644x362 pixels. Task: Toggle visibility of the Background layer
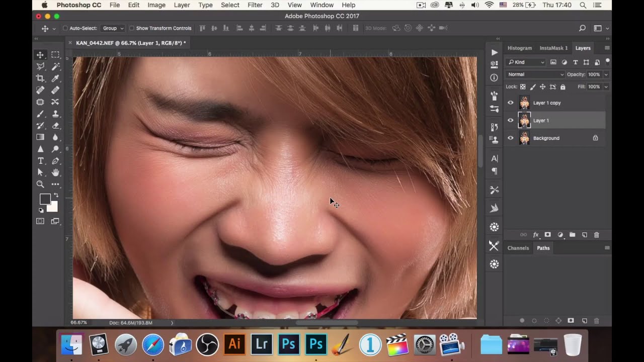[511, 138]
